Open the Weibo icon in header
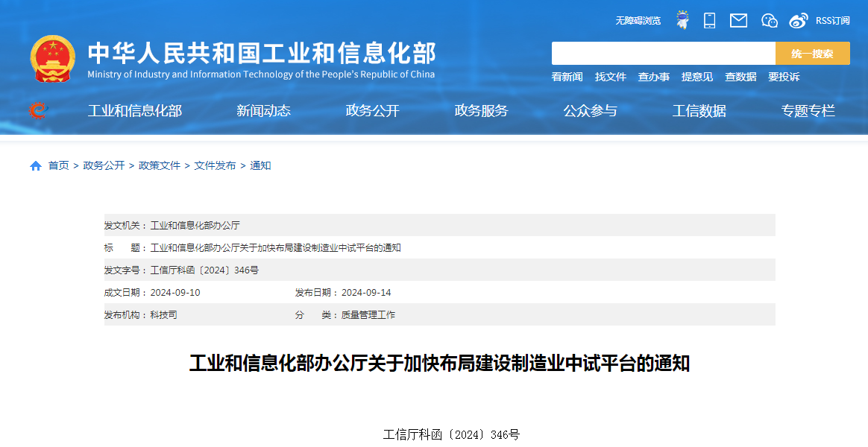This screenshot has height=447, width=868. coord(799,20)
